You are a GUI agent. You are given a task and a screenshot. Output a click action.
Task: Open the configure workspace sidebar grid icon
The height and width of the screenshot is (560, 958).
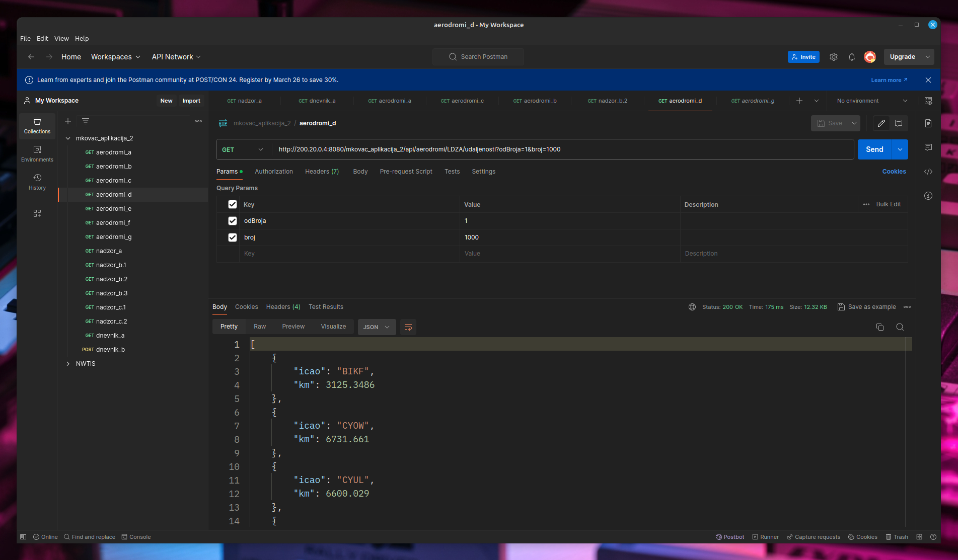(x=37, y=213)
